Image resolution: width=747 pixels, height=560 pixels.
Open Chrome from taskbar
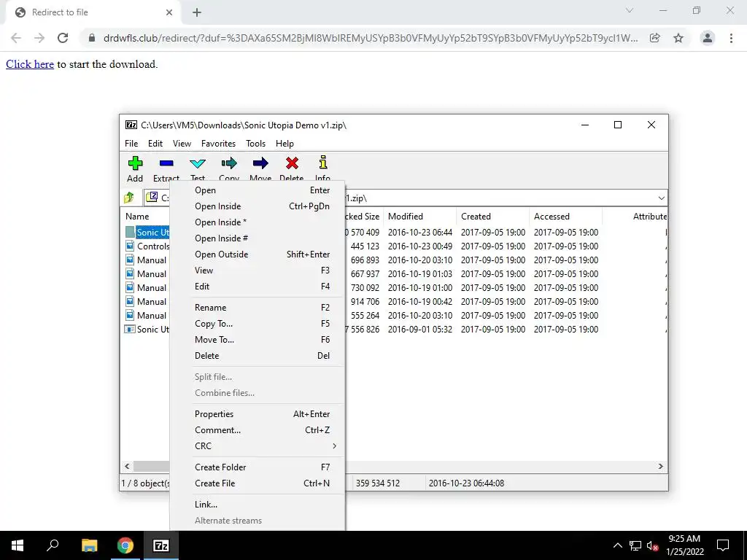[125, 545]
